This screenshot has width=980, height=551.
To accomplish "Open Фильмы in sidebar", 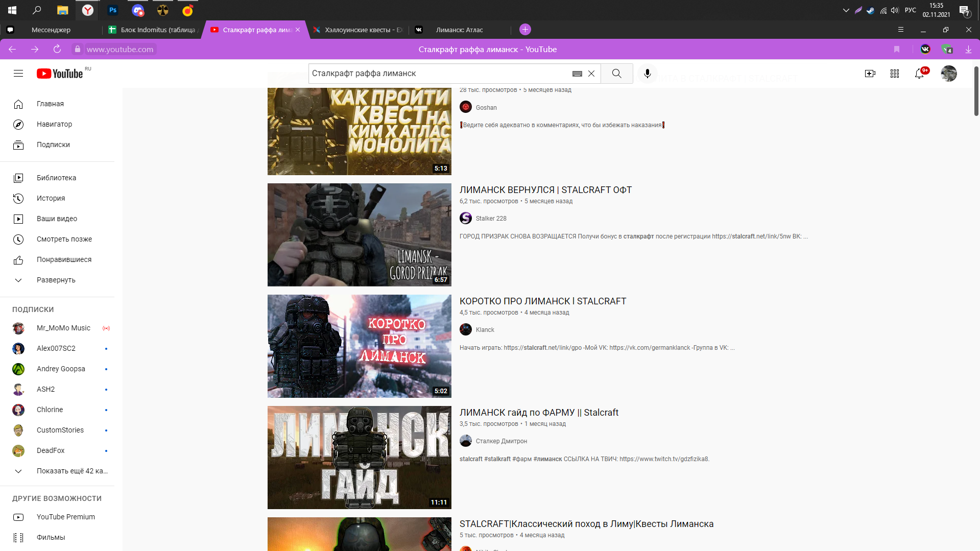I will 57,537.
